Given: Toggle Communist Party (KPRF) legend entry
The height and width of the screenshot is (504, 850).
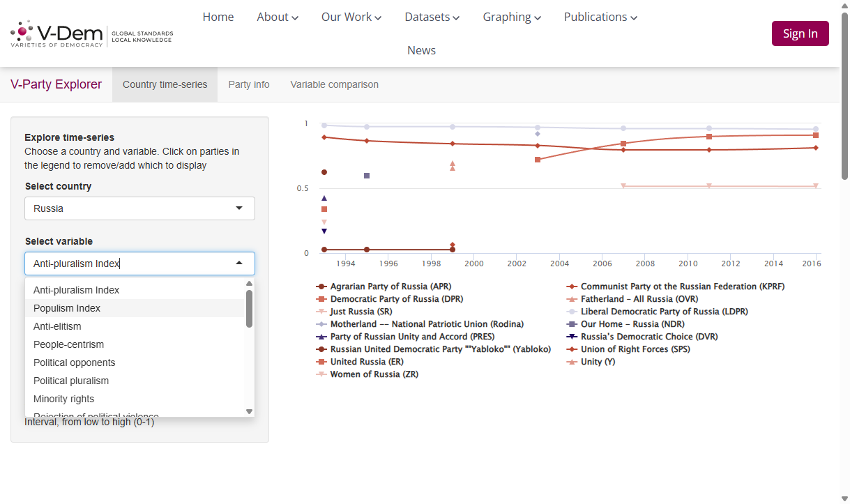Looking at the screenshot, I should click(675, 287).
